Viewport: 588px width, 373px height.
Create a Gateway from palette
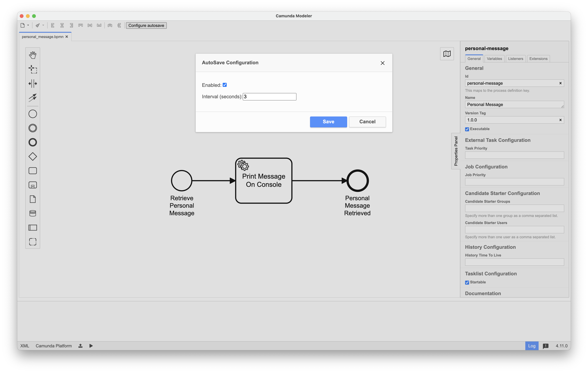[33, 156]
